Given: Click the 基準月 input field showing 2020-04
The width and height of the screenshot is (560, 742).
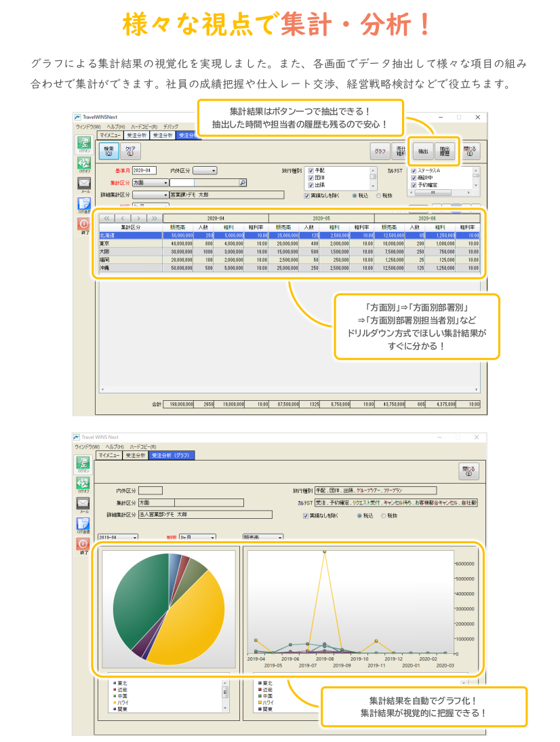Looking at the screenshot, I should [144, 170].
